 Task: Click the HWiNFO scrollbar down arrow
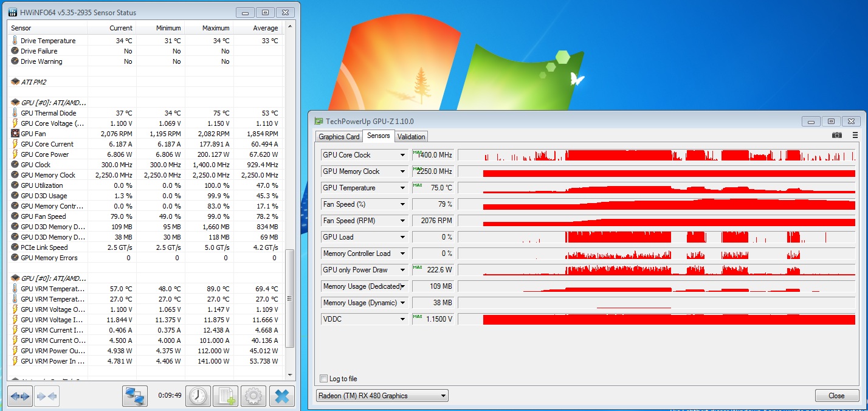290,375
